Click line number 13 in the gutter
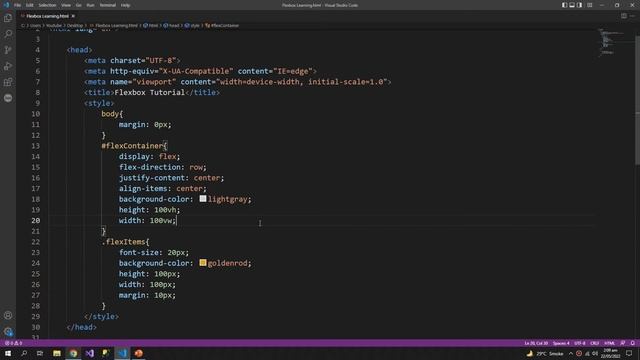The image size is (640, 360). [36, 146]
